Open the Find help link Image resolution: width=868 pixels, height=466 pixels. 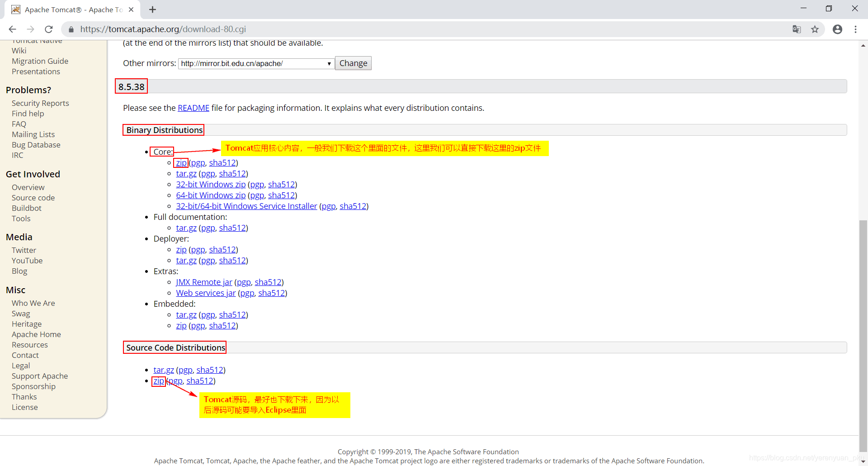pos(28,114)
